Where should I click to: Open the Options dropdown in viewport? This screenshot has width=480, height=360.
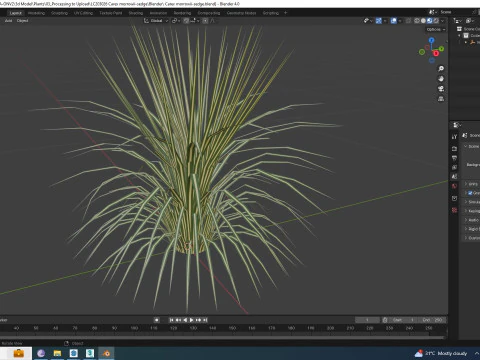click(436, 29)
